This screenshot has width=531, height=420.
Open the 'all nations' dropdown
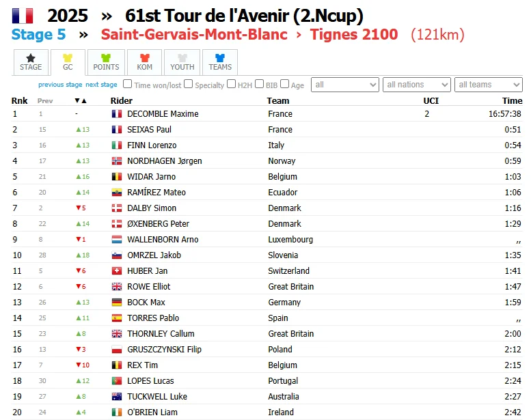click(x=417, y=85)
